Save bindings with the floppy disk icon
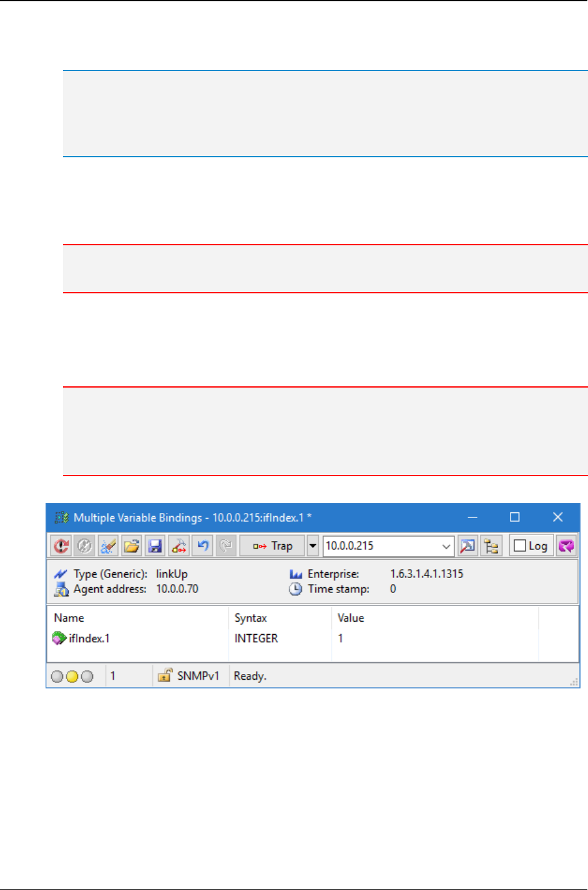 click(155, 545)
